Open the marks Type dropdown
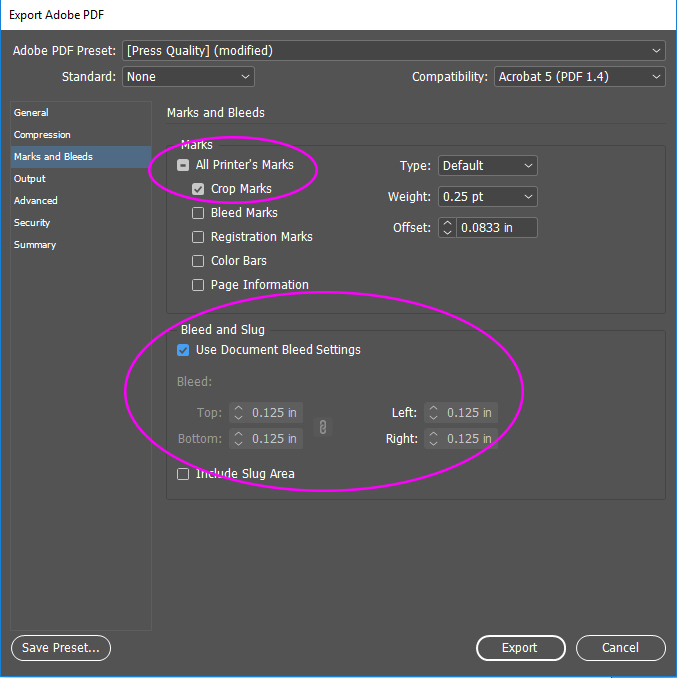This screenshot has width=677, height=678. (x=488, y=166)
